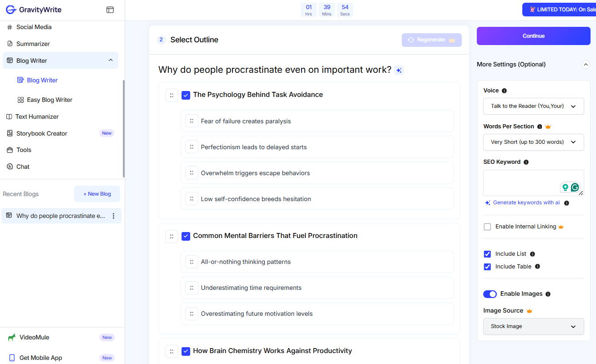Open the Words Per Section dropdown

[533, 142]
